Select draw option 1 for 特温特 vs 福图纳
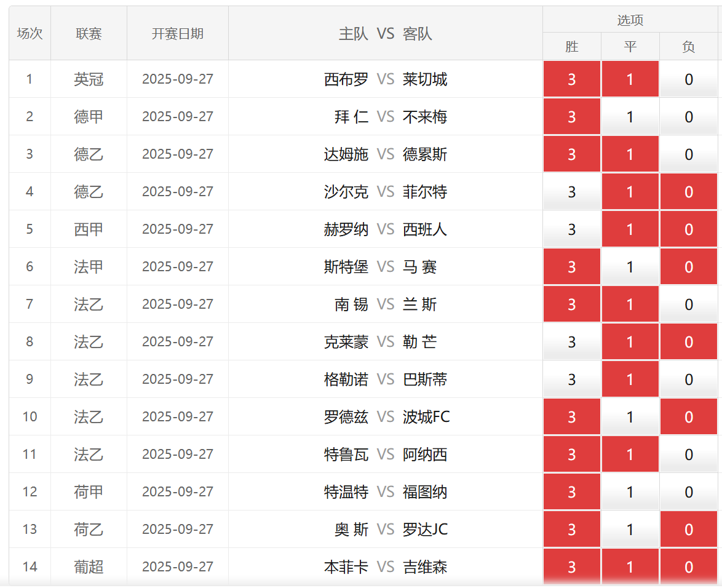This screenshot has width=722, height=588. (630, 492)
